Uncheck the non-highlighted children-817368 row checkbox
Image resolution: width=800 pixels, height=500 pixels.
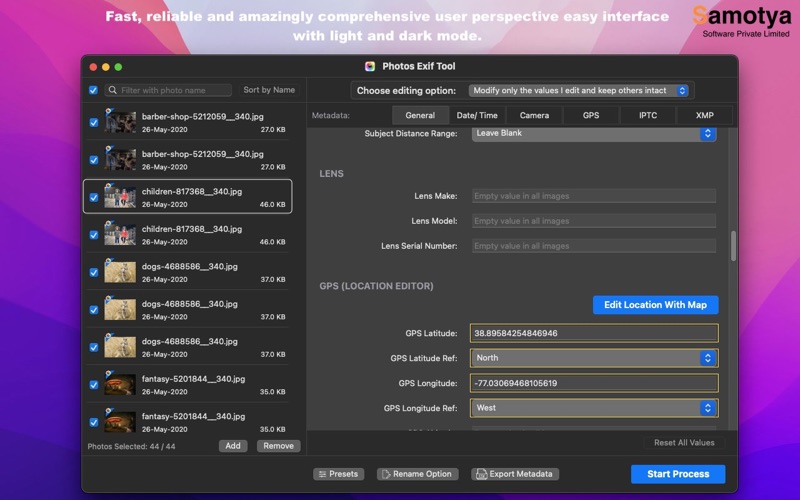pos(94,235)
